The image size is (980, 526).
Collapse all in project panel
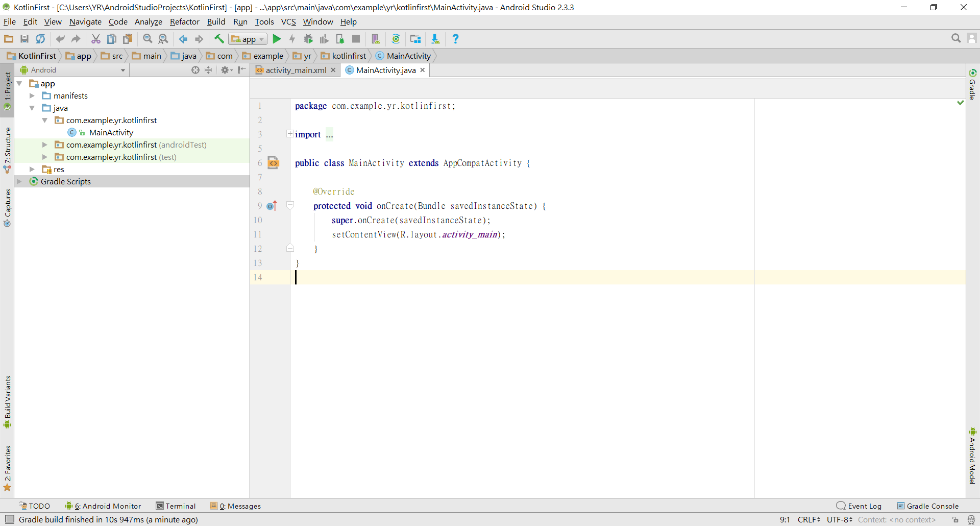click(208, 70)
